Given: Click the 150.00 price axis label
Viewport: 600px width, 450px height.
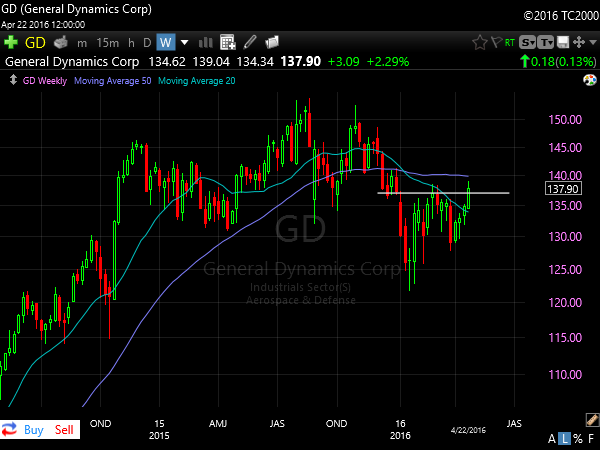Looking at the screenshot, I should [565, 120].
